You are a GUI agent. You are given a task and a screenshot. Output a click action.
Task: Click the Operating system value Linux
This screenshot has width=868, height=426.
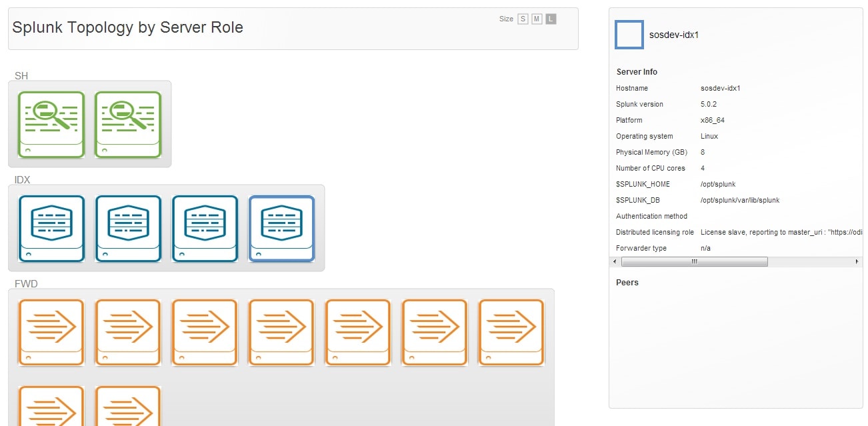click(709, 136)
